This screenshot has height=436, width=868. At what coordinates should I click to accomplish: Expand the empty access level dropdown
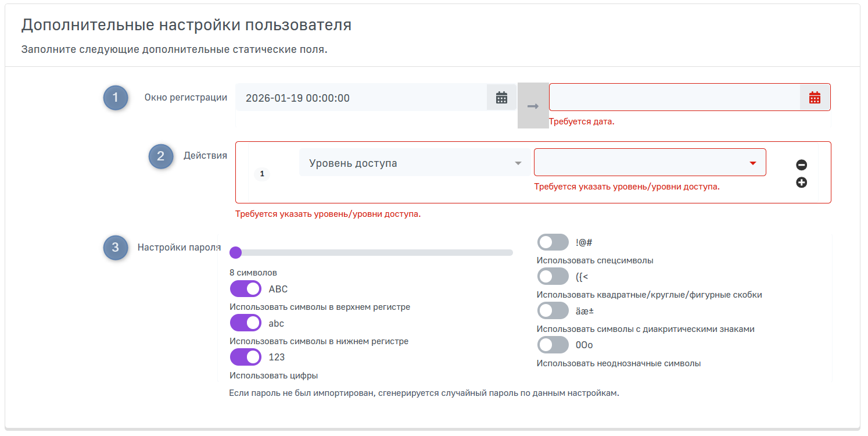(x=649, y=163)
